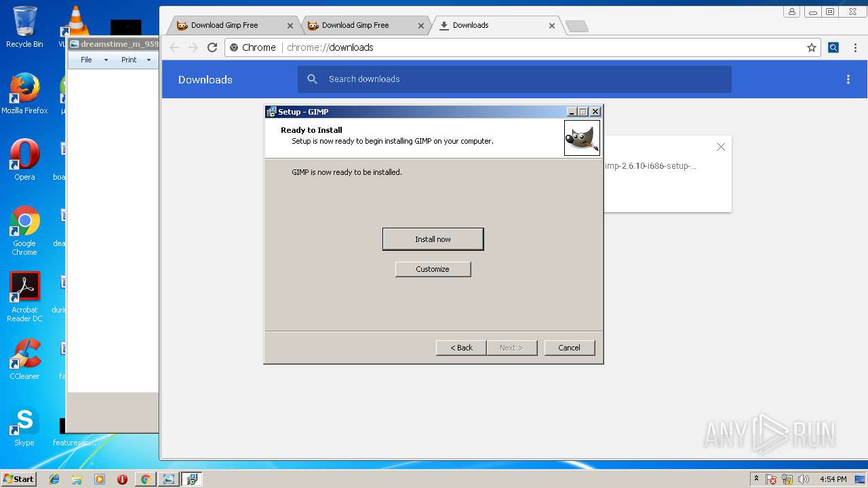Click the GIMP Wilber logo image
Screen dimensions: 868x488
pyautogui.click(x=582, y=138)
